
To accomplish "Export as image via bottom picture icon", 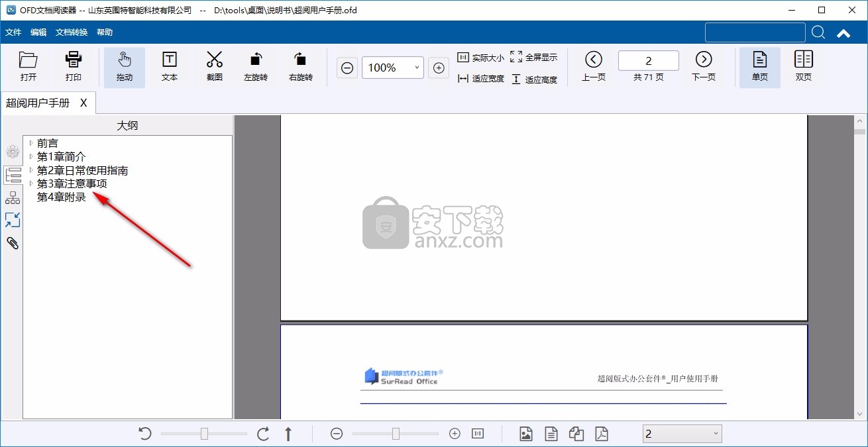I will pos(526,434).
